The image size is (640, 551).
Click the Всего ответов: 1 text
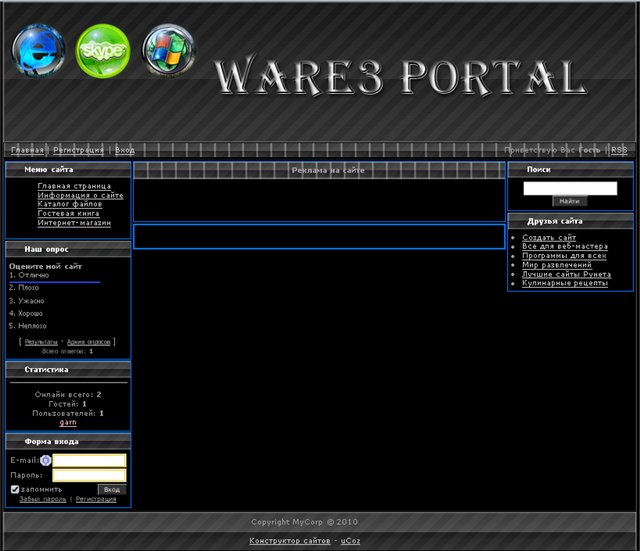67,351
